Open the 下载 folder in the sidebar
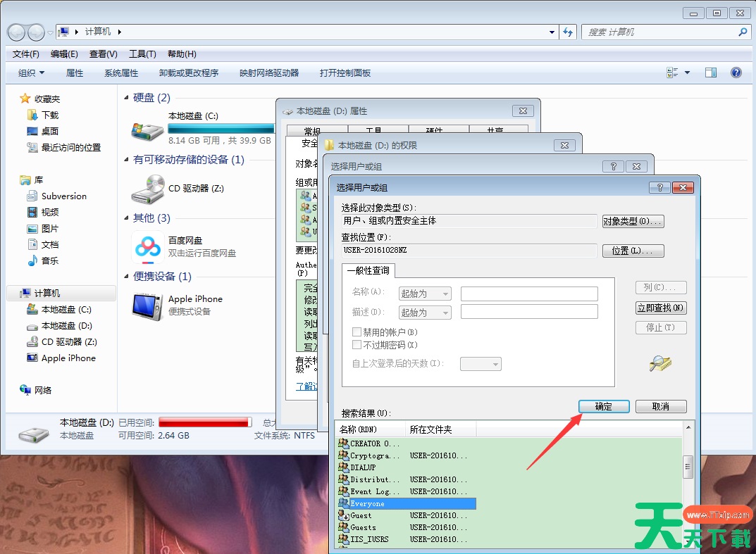 click(x=43, y=115)
